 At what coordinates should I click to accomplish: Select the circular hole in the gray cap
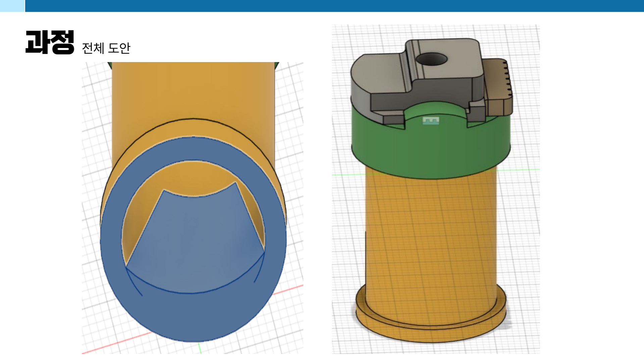click(431, 59)
